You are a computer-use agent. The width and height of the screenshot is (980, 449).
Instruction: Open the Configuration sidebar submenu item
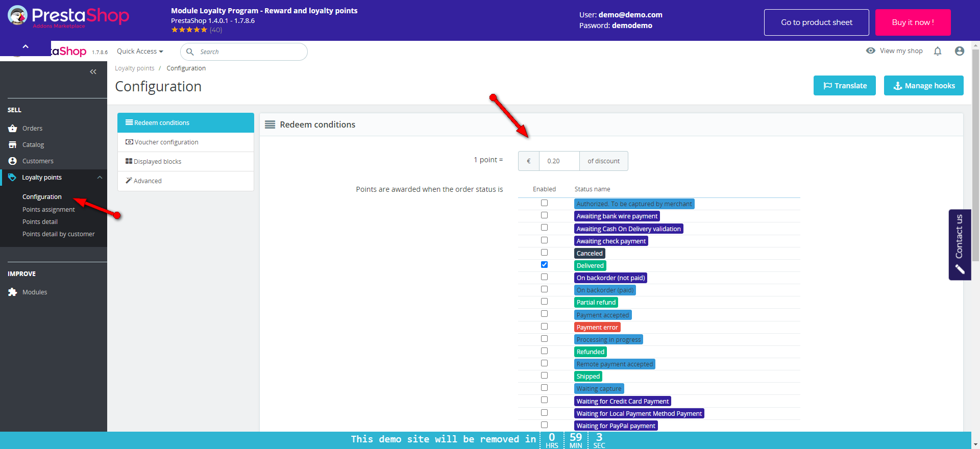point(42,197)
